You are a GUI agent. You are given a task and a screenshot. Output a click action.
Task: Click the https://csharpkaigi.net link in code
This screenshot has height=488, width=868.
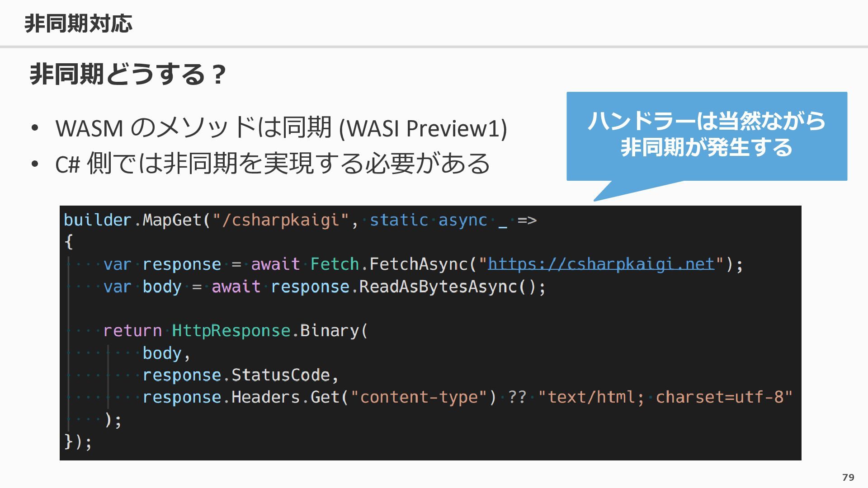pyautogui.click(x=601, y=264)
